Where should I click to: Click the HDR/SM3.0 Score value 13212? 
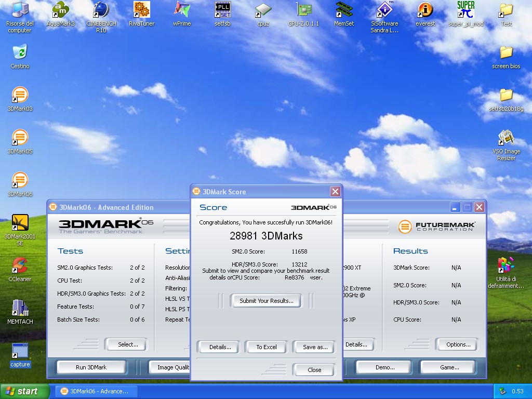(x=299, y=264)
